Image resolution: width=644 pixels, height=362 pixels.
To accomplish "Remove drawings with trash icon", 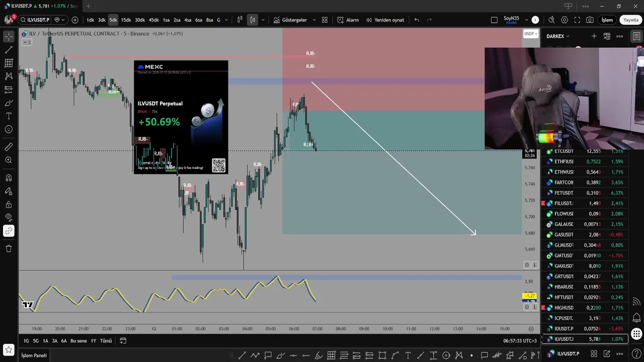I will point(9,248).
